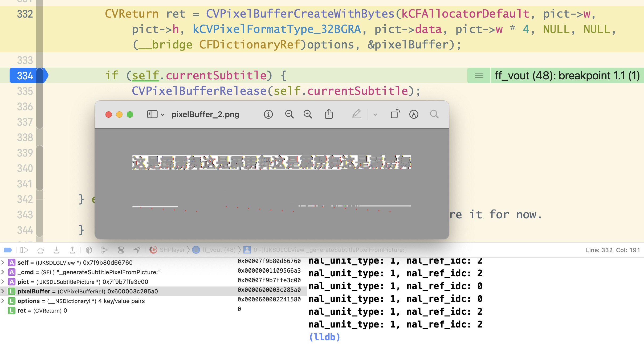Open the Memory Graph debugger
644x344 pixels.
coord(105,250)
